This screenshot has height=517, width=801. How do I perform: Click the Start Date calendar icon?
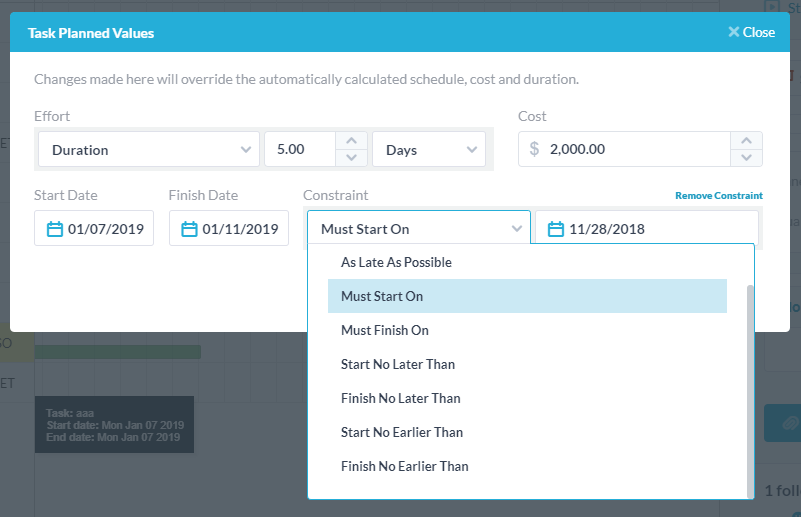point(55,229)
